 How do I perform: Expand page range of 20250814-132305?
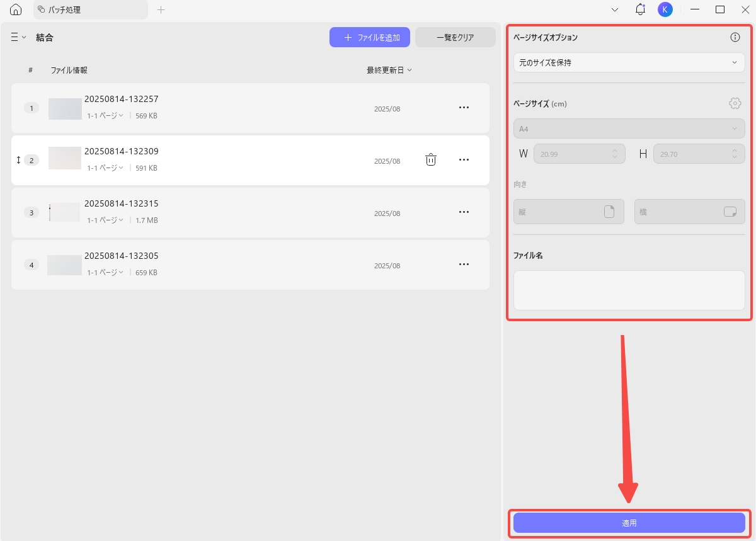coord(105,273)
